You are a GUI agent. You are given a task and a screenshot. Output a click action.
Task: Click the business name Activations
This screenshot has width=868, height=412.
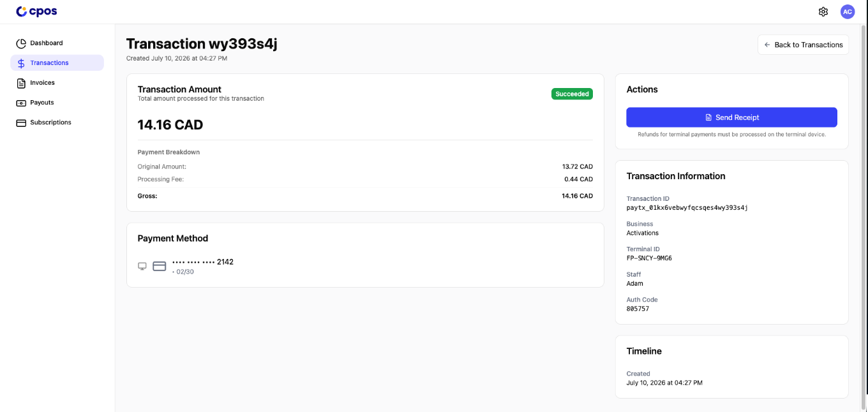pos(643,233)
